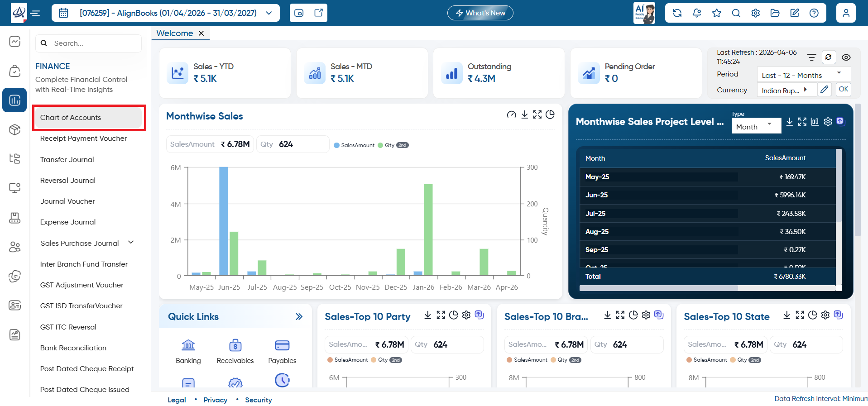Open the Receivables quick link icon

point(235,345)
